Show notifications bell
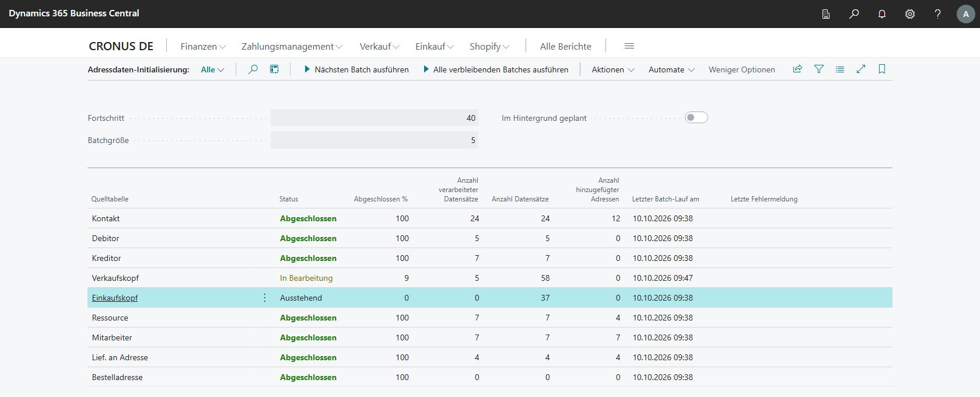The width and height of the screenshot is (980, 397). (882, 14)
